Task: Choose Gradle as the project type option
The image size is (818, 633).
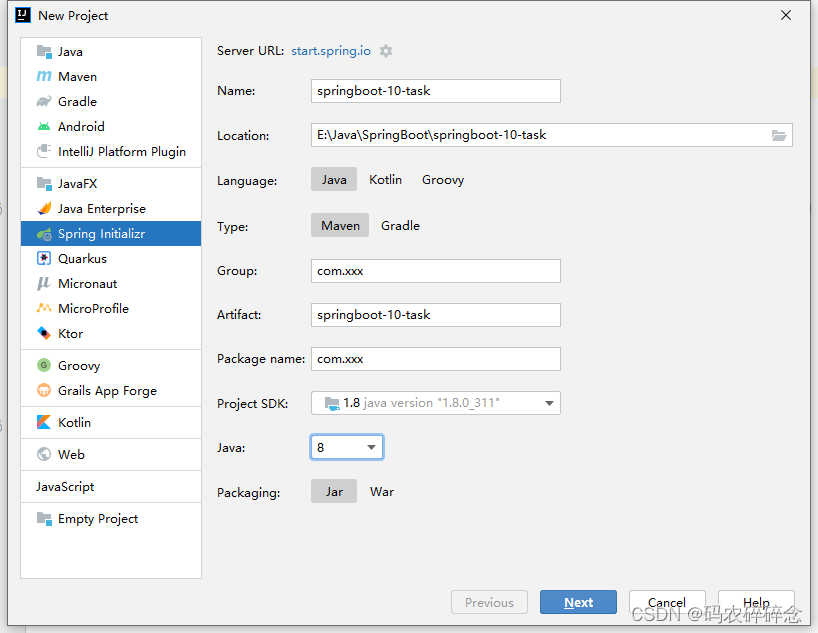Action: (400, 225)
